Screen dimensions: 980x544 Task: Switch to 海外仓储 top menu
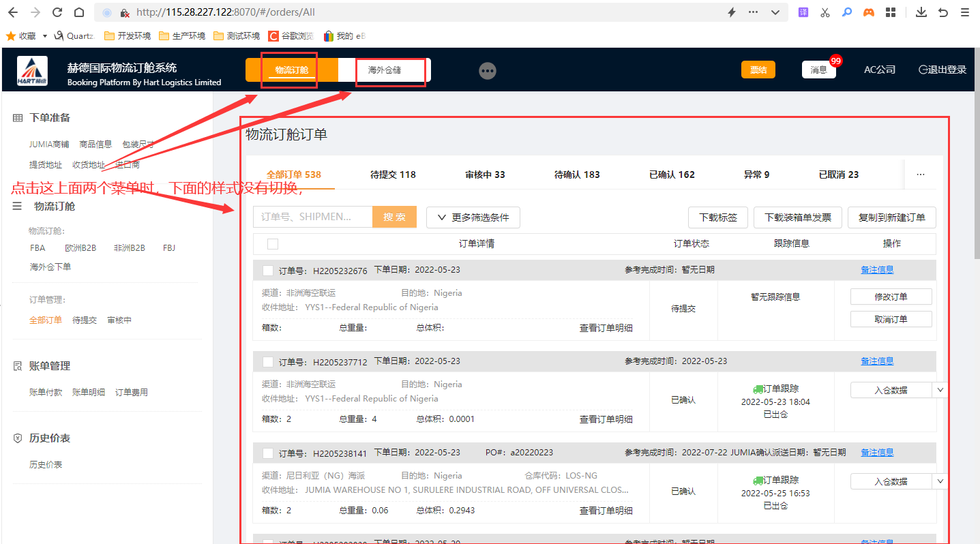pyautogui.click(x=385, y=70)
